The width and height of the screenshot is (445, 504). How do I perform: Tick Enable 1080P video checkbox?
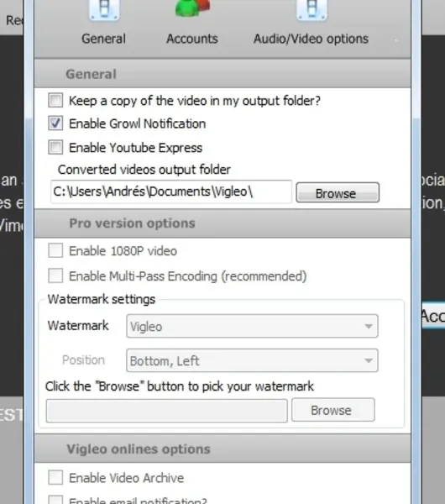[x=55, y=250]
